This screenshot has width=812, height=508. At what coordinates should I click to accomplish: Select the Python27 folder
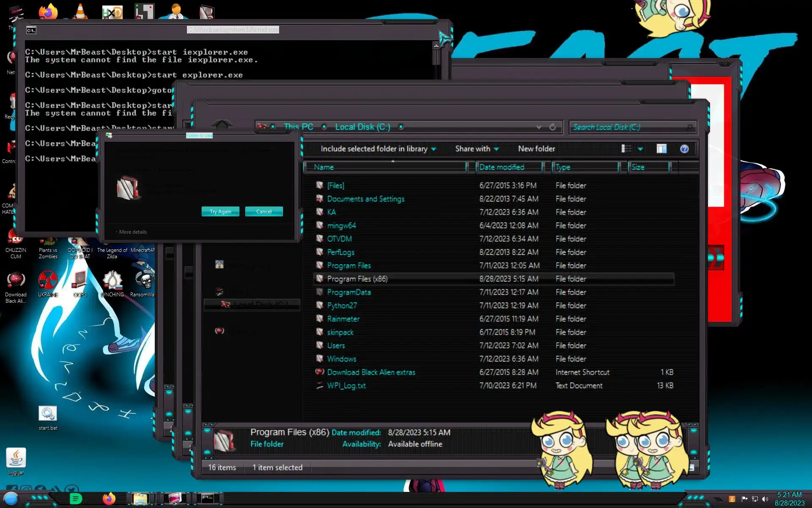[x=342, y=306]
